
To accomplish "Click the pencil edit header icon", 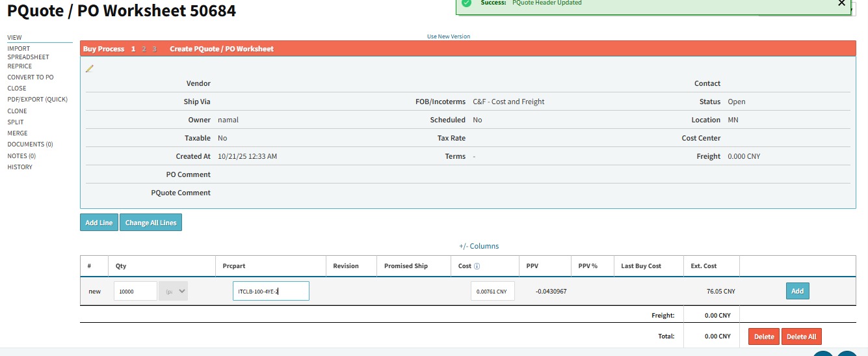I will click(x=90, y=68).
